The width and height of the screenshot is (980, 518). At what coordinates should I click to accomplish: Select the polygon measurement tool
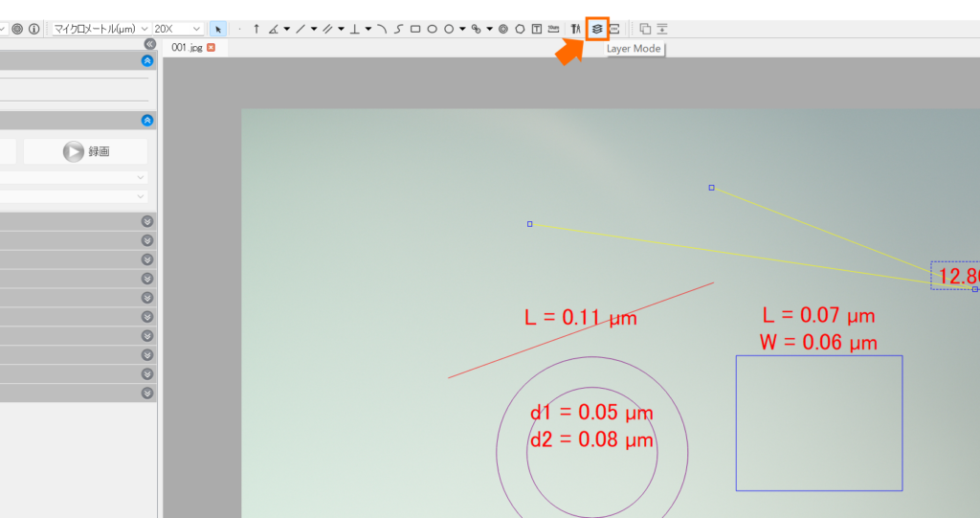(520, 29)
